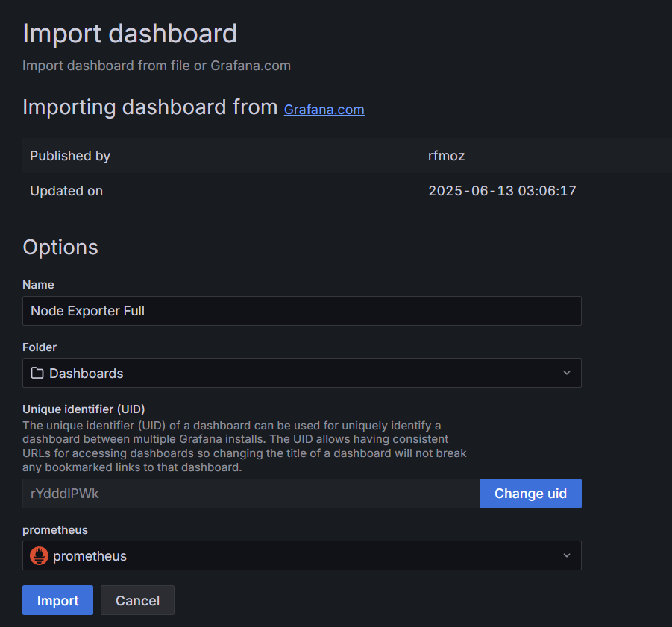This screenshot has height=627, width=672.
Task: Open the Folder dropdown showing Dashboards
Action: [302, 373]
